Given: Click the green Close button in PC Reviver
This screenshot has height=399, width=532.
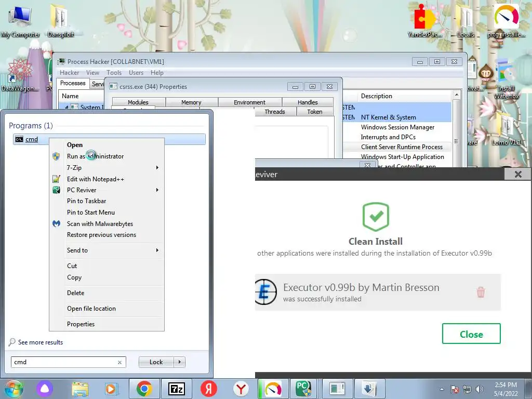Looking at the screenshot, I should [x=471, y=334].
